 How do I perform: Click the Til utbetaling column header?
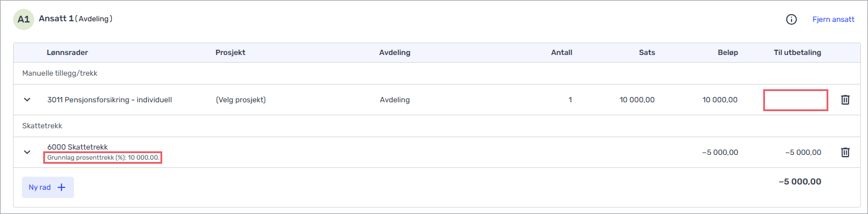pyautogui.click(x=798, y=53)
